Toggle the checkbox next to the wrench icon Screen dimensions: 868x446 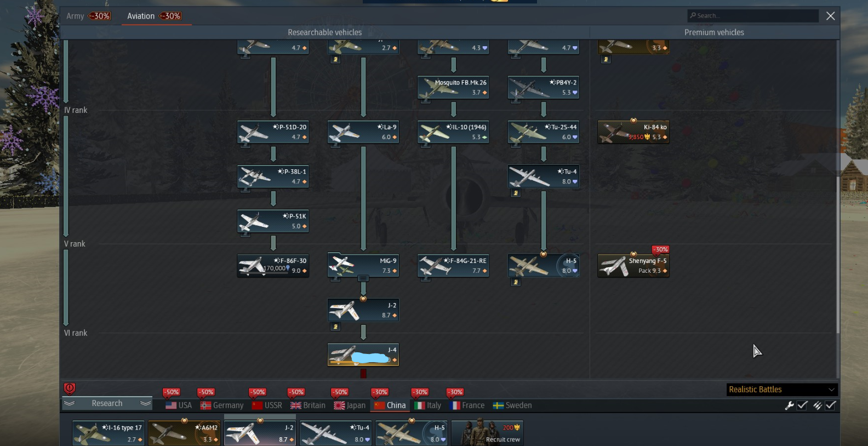[x=803, y=405]
